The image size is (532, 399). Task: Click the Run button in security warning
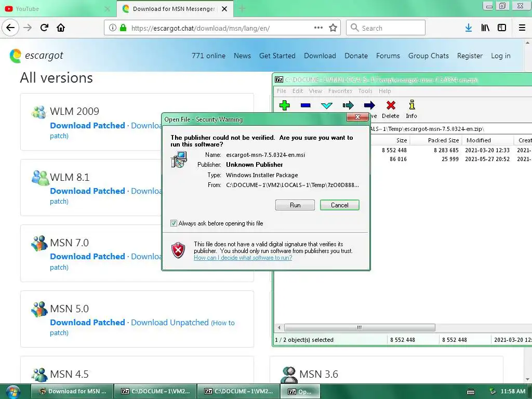pos(295,205)
